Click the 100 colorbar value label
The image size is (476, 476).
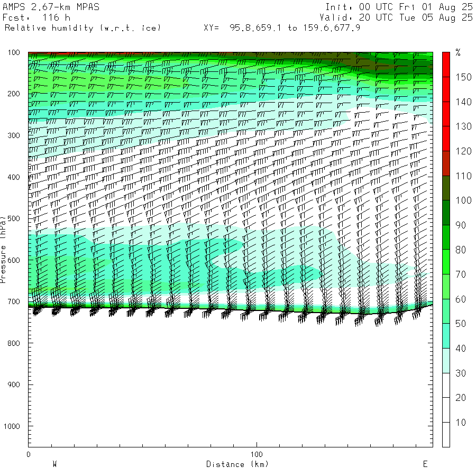tap(463, 200)
